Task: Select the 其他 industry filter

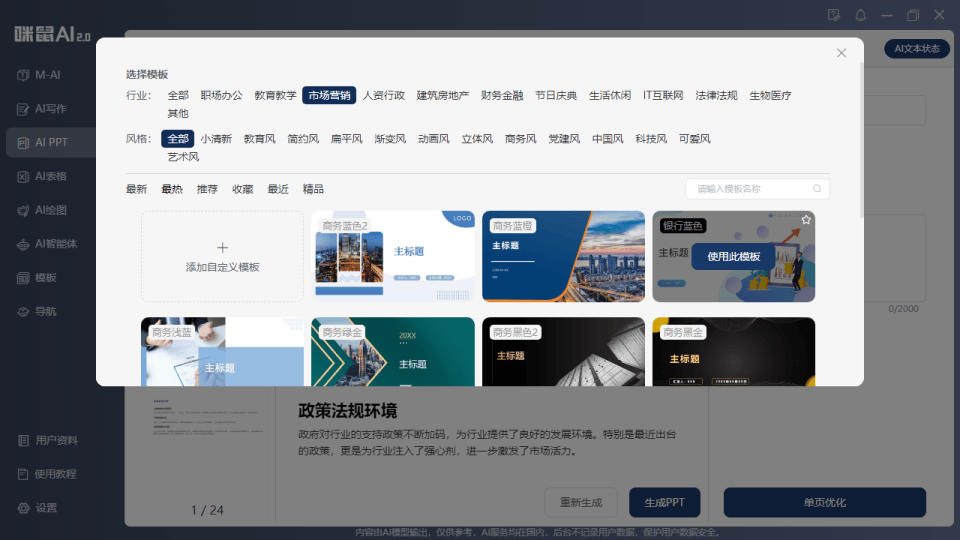Action: click(178, 113)
